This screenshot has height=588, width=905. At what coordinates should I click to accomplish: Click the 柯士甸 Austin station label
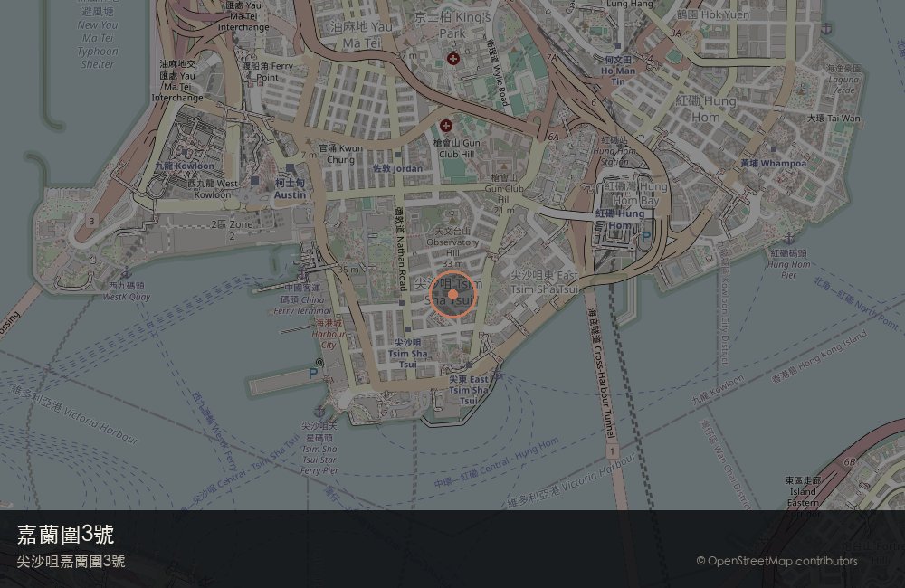point(290,189)
